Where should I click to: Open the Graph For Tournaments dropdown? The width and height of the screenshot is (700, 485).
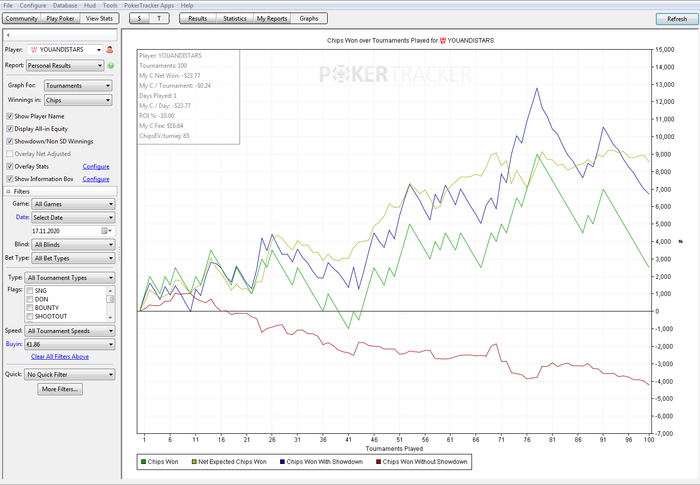click(78, 86)
